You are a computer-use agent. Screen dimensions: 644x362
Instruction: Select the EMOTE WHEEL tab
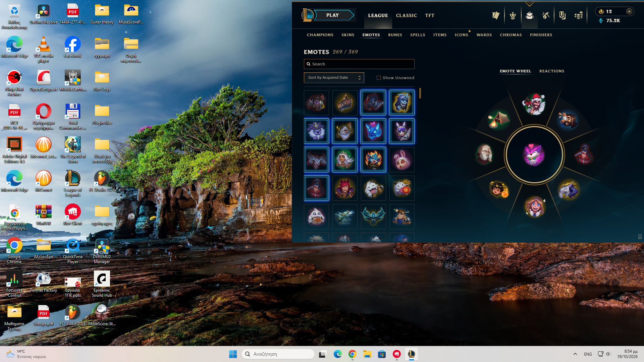click(x=515, y=71)
